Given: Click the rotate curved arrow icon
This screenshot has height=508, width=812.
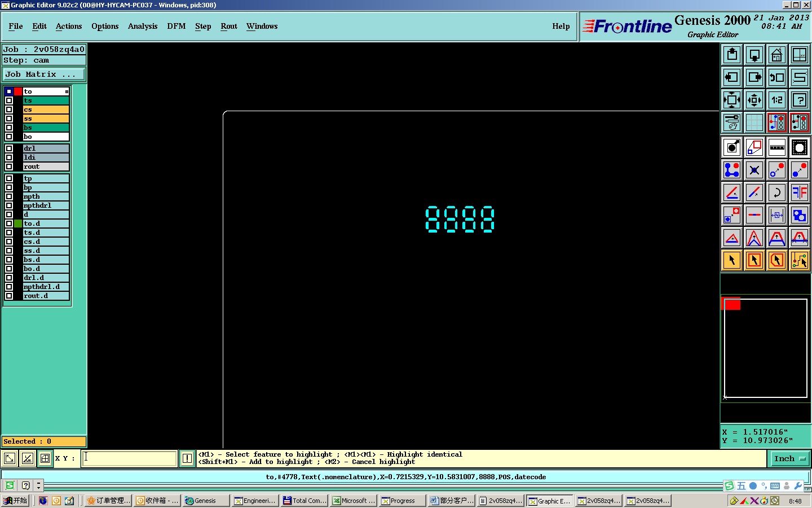Looking at the screenshot, I should (x=777, y=192).
